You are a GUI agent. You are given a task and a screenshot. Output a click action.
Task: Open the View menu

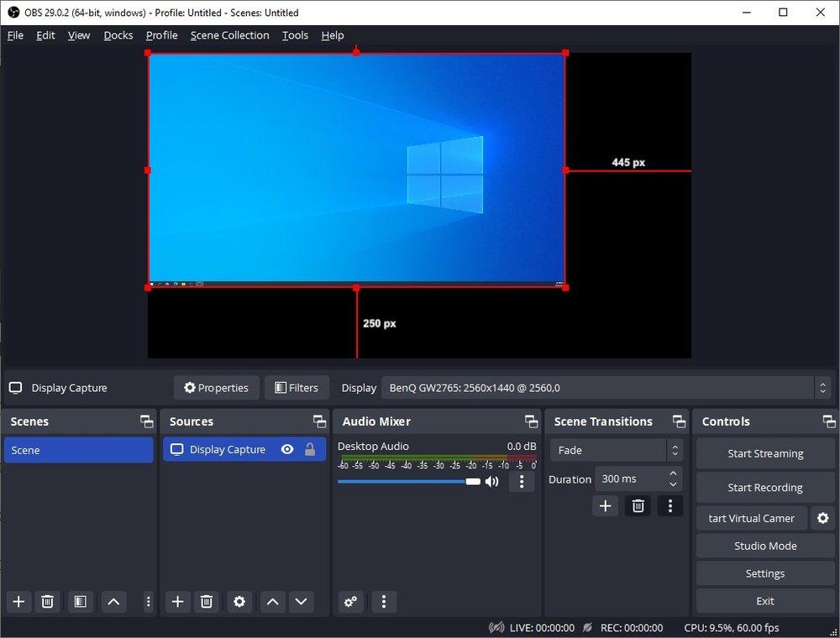[x=79, y=35]
